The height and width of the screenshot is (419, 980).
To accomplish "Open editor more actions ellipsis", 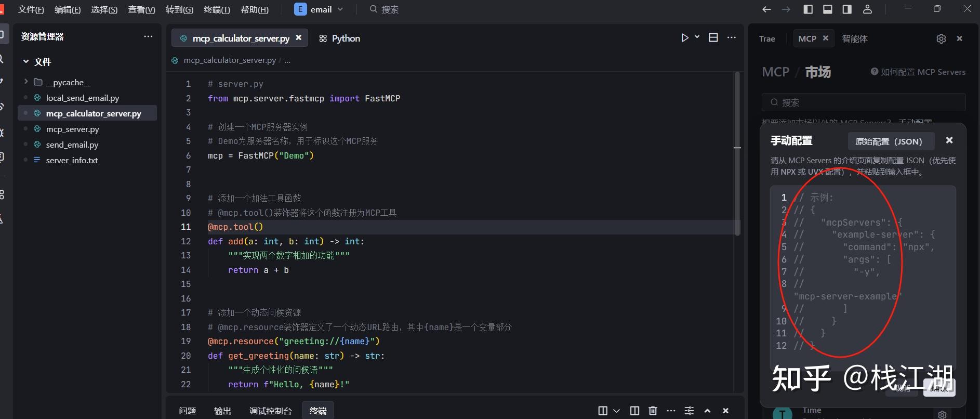I will click(x=732, y=37).
